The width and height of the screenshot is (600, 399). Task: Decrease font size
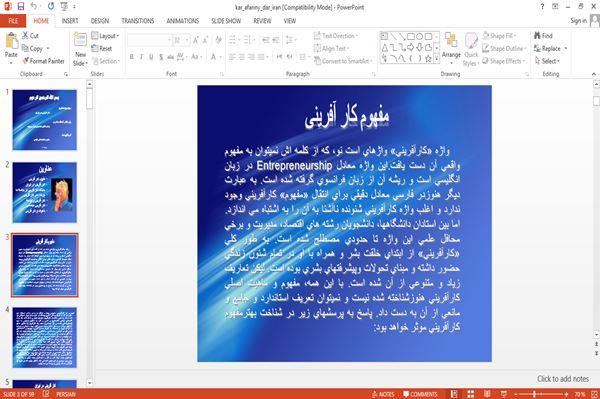(x=205, y=40)
